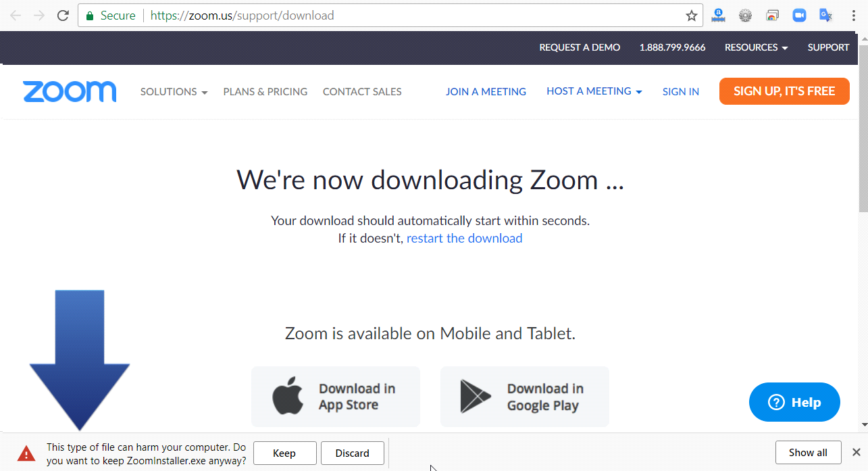Click the 1.888.799.9666 phone number
The height and width of the screenshot is (471, 868).
click(x=672, y=47)
